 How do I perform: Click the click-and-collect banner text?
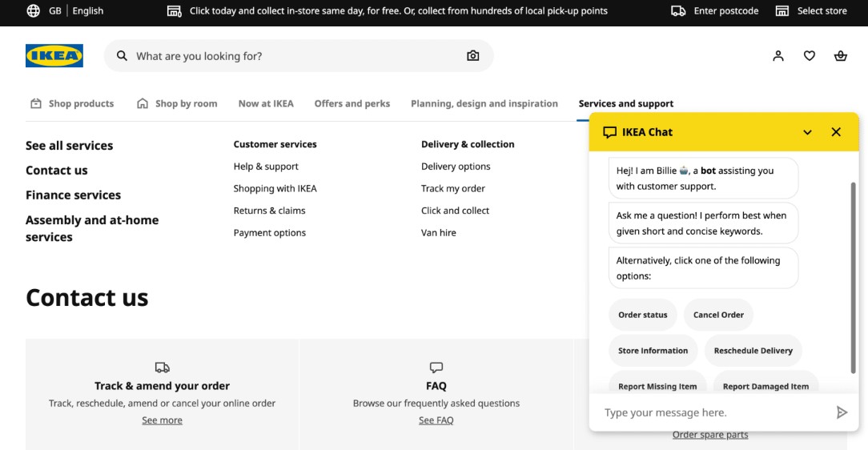pyautogui.click(x=399, y=10)
